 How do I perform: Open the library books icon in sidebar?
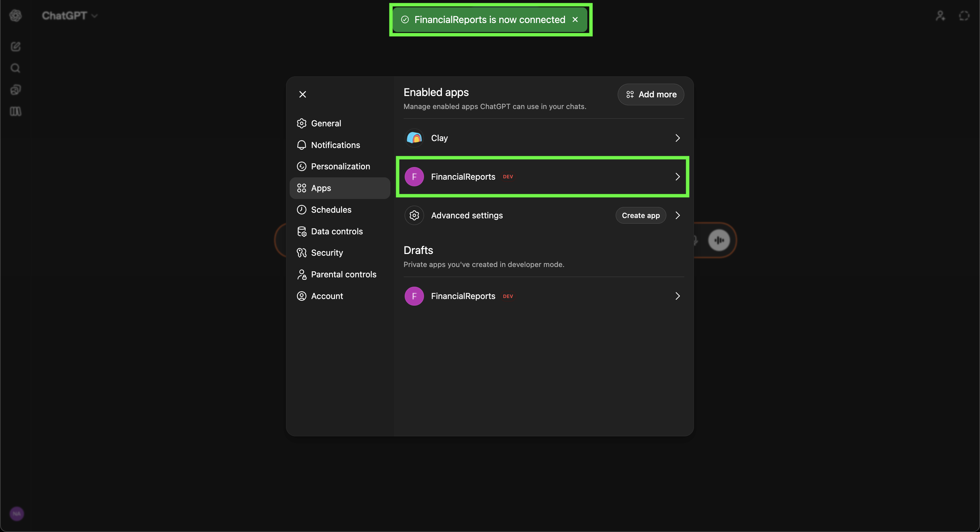(16, 111)
